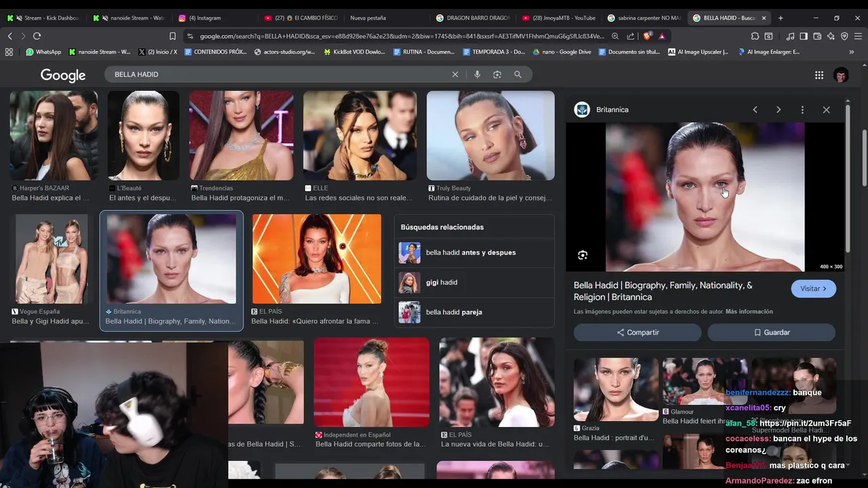Open the site settings icon in the address bar
Image resolution: width=868 pixels, height=488 pixels.
pos(191,36)
